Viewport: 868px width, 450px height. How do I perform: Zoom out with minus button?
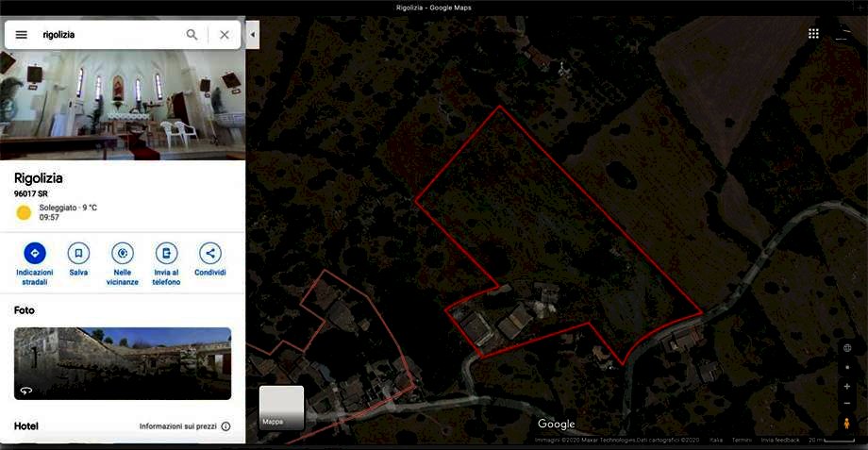click(x=846, y=404)
